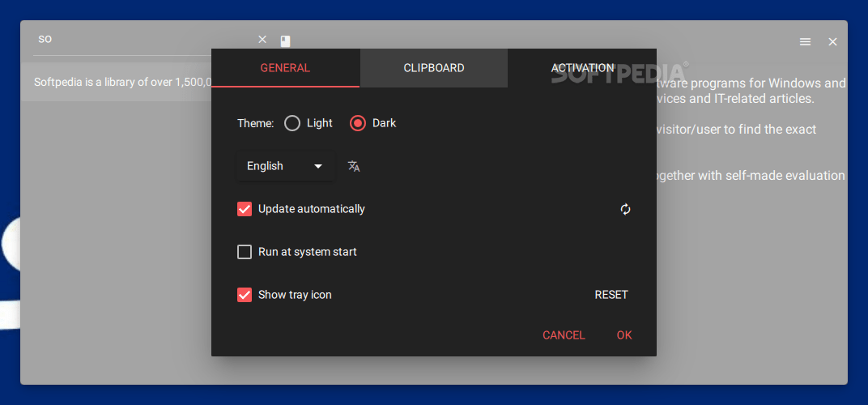This screenshot has width=868, height=405.
Task: Open the hamburger menu in main window
Action: [x=806, y=41]
